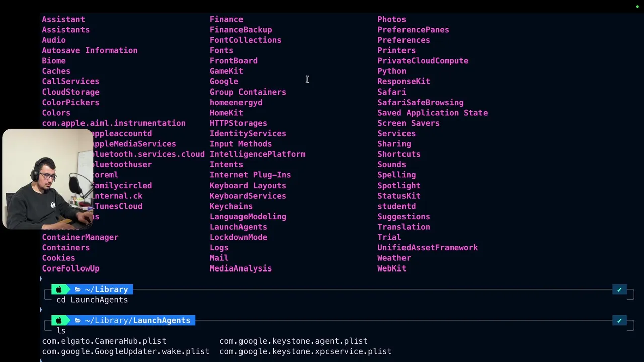Click the Mail directory entry
The height and width of the screenshot is (362, 644).
[x=219, y=258]
